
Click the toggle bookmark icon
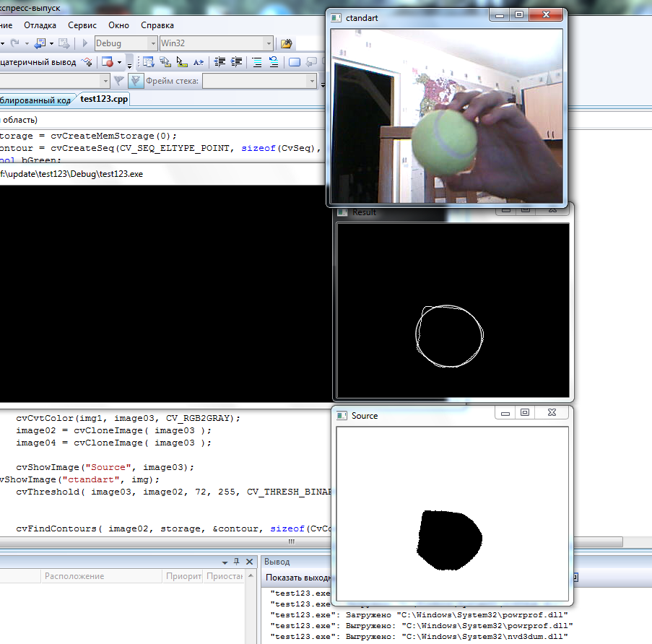(x=295, y=62)
